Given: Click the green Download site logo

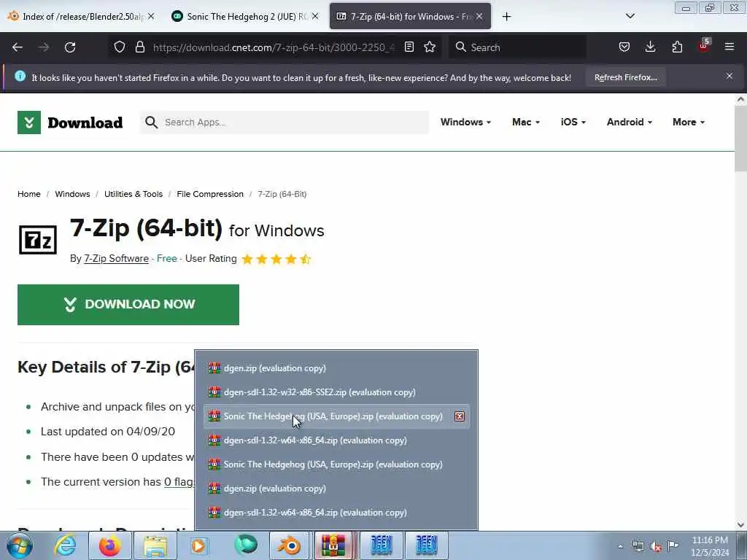Looking at the screenshot, I should (x=70, y=122).
